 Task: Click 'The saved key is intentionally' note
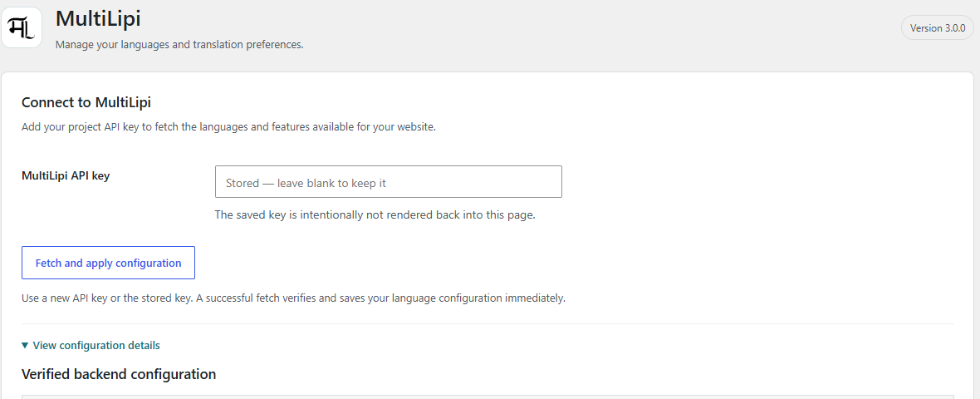[375, 214]
